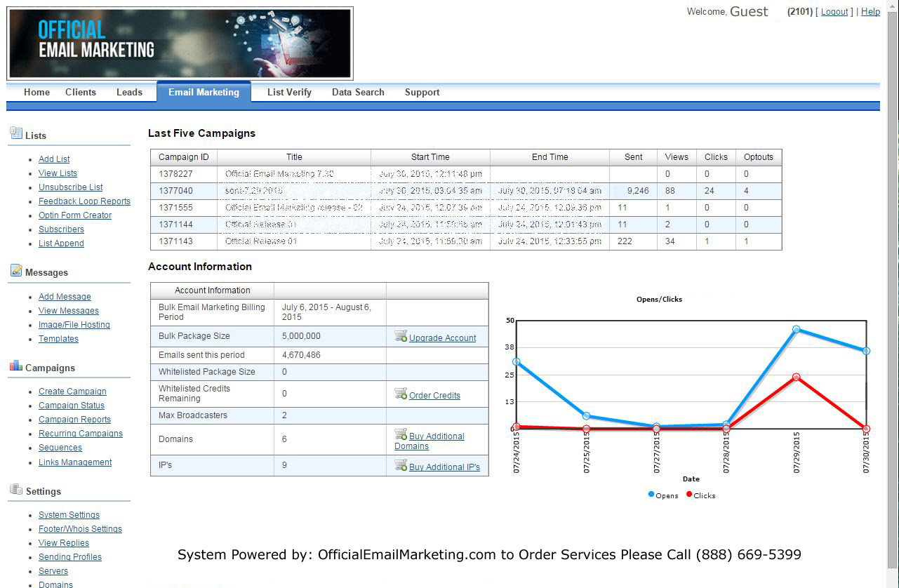Image resolution: width=899 pixels, height=588 pixels.
Task: Click cart icon beside Upgrade Account
Action: 401,336
